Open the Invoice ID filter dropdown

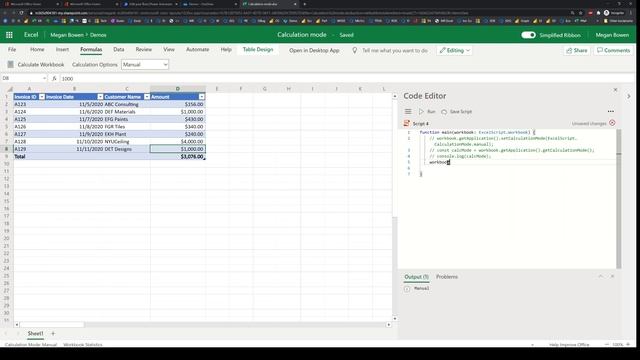click(x=42, y=97)
